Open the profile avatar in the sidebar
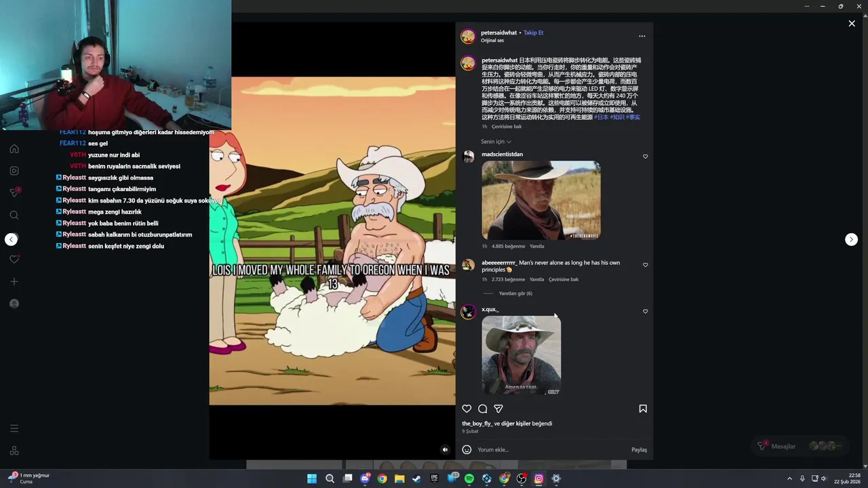Viewport: 868px width, 488px height. [14, 304]
